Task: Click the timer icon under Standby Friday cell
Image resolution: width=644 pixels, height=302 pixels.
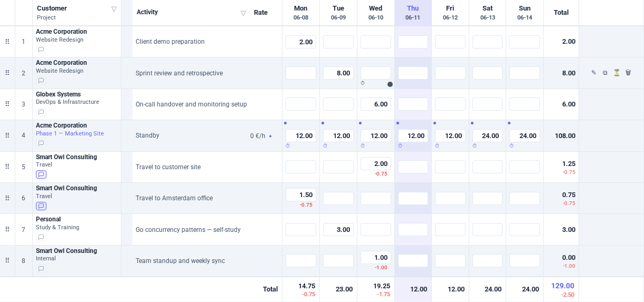Action: 437,146
